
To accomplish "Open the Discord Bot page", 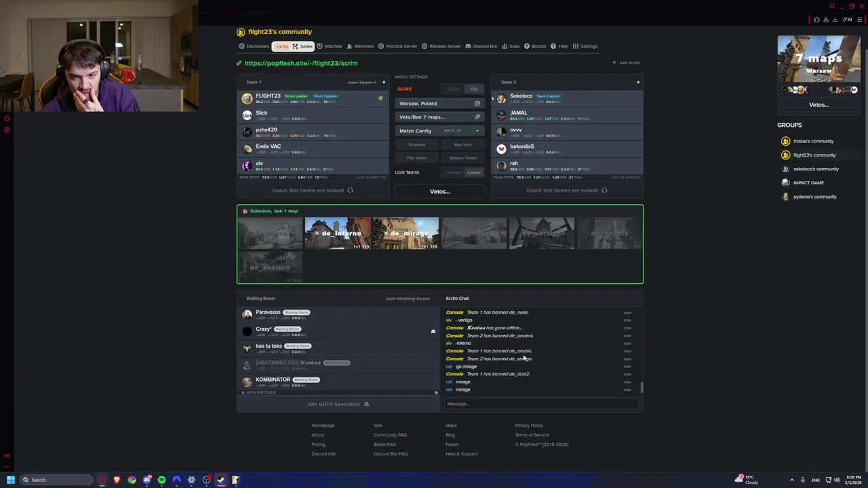I will [481, 46].
